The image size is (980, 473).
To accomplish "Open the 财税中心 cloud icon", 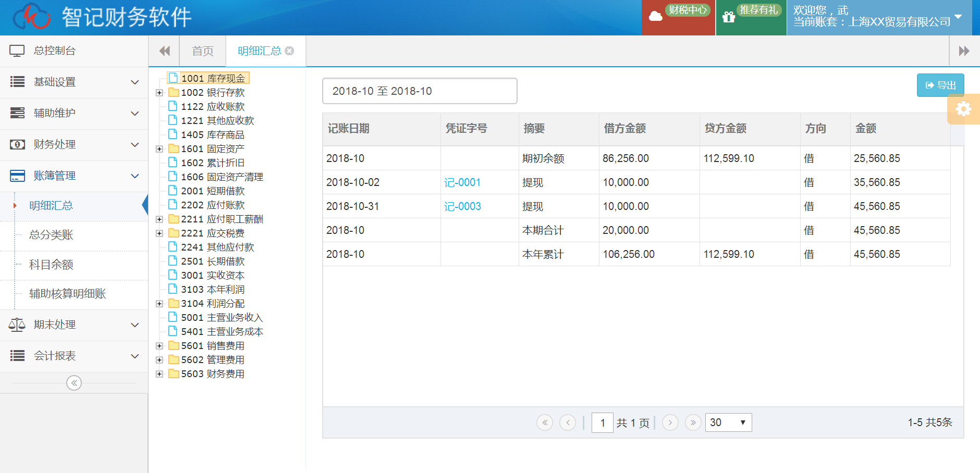I will [656, 17].
